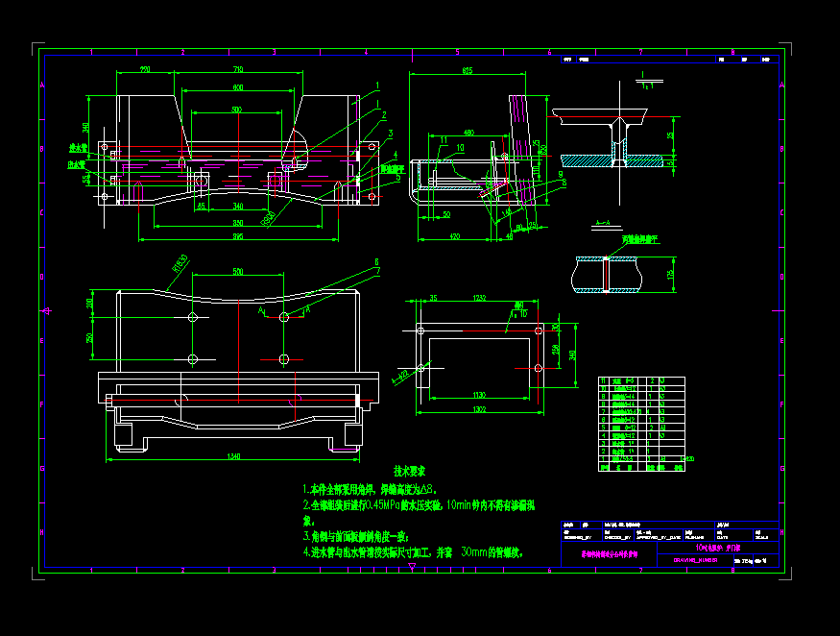Select the 420 dimension below the side view
This screenshot has width=840, height=636.
[455, 236]
